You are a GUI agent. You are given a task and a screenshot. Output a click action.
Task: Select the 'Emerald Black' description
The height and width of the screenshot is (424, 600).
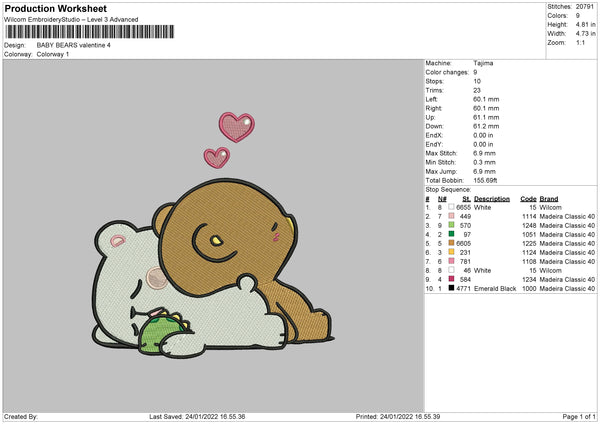click(x=495, y=288)
